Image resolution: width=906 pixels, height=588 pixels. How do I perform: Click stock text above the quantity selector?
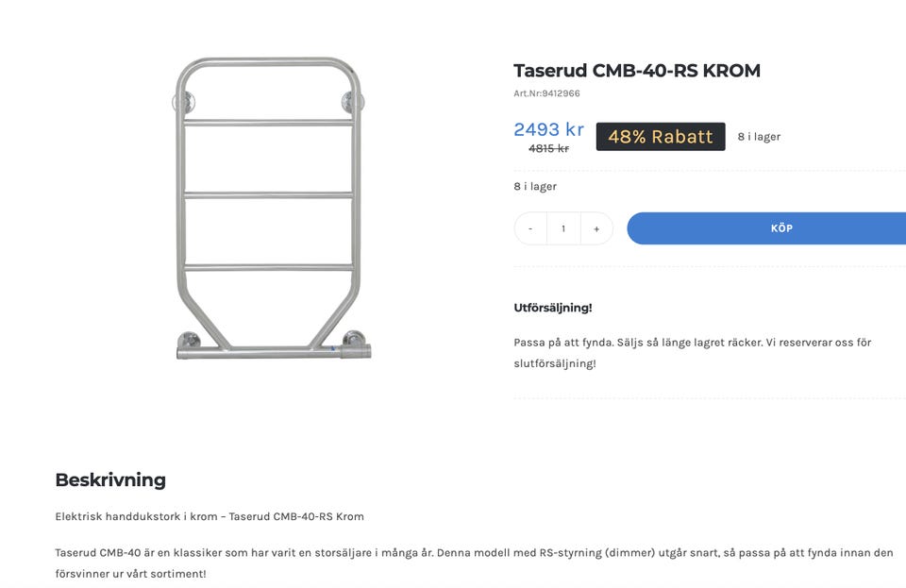[x=535, y=187]
